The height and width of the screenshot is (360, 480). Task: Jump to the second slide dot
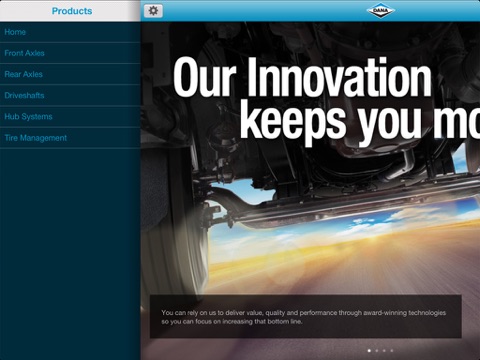pyautogui.click(x=377, y=350)
